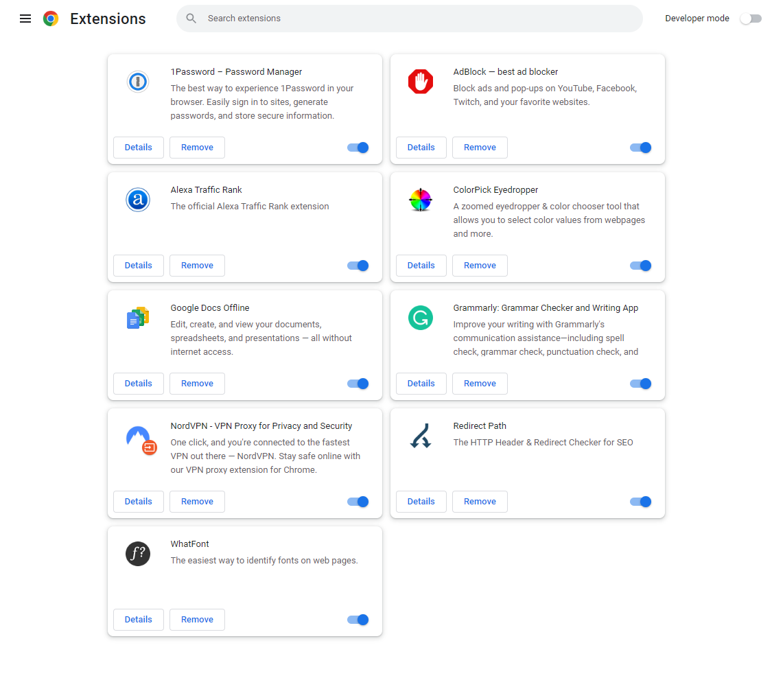
Task: Disable the WhatFont extension toggle
Action: 358,620
